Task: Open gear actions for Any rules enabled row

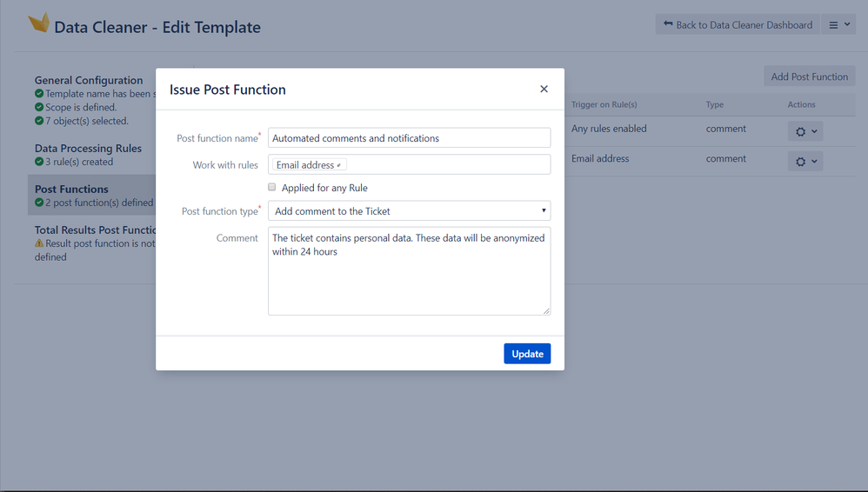Action: (x=805, y=131)
